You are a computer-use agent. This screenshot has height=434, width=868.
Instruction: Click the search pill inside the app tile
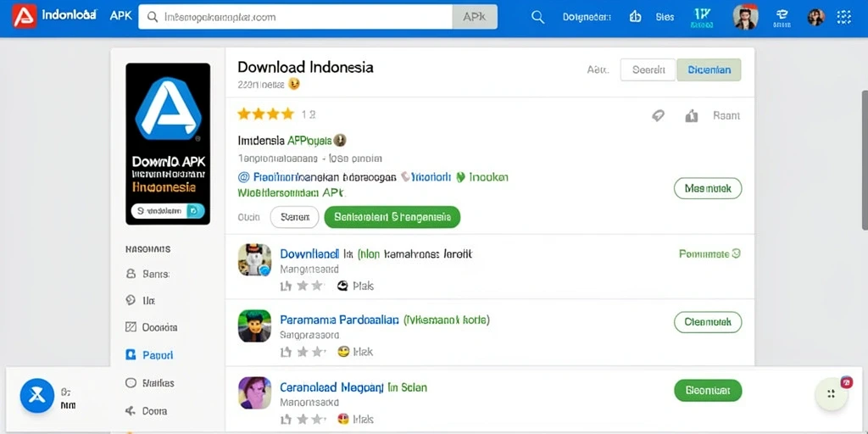point(168,211)
